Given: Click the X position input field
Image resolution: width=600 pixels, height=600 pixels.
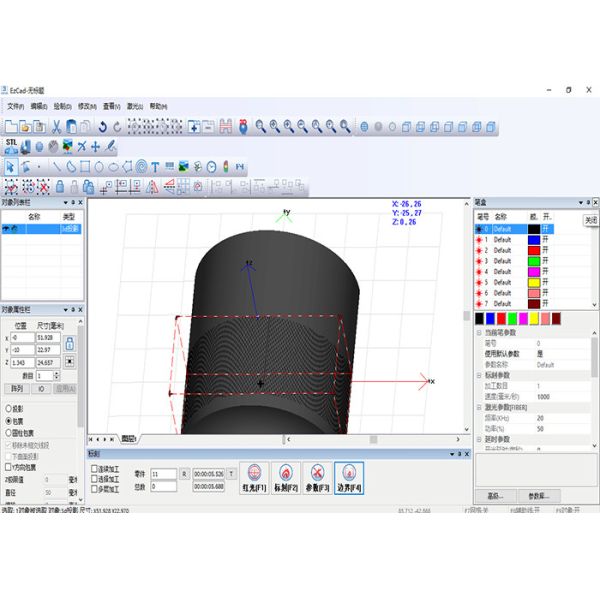Looking at the screenshot, I should [22, 337].
